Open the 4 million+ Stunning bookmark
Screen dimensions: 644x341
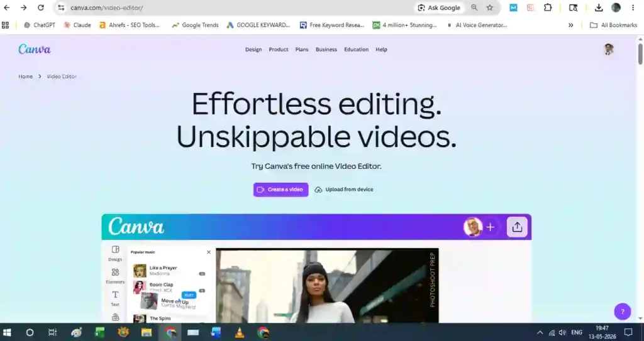coord(405,25)
